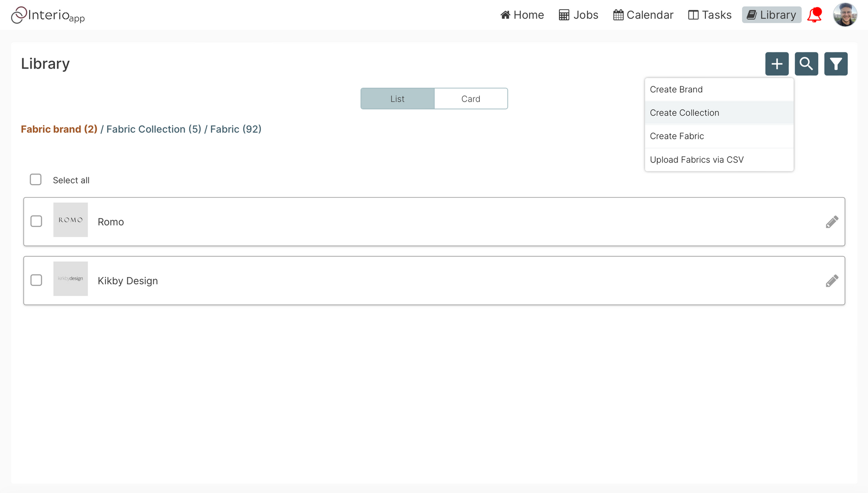868x493 pixels.
Task: Check the Kikby Design checkbox
Action: tap(36, 280)
